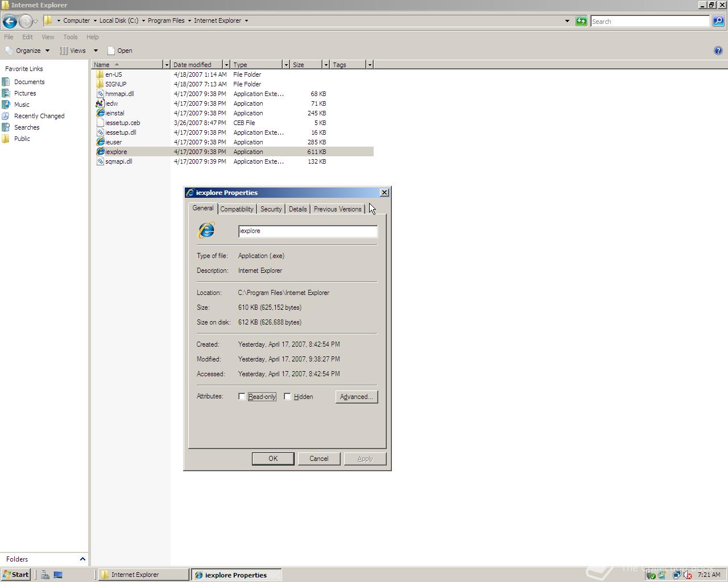Click the Forward navigation arrow in Explorer
The height and width of the screenshot is (582, 728).
pyautogui.click(x=26, y=22)
